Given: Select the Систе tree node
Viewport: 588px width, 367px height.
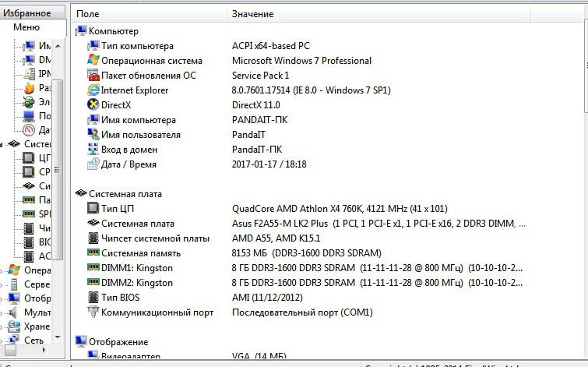Looking at the screenshot, I should point(30,143).
